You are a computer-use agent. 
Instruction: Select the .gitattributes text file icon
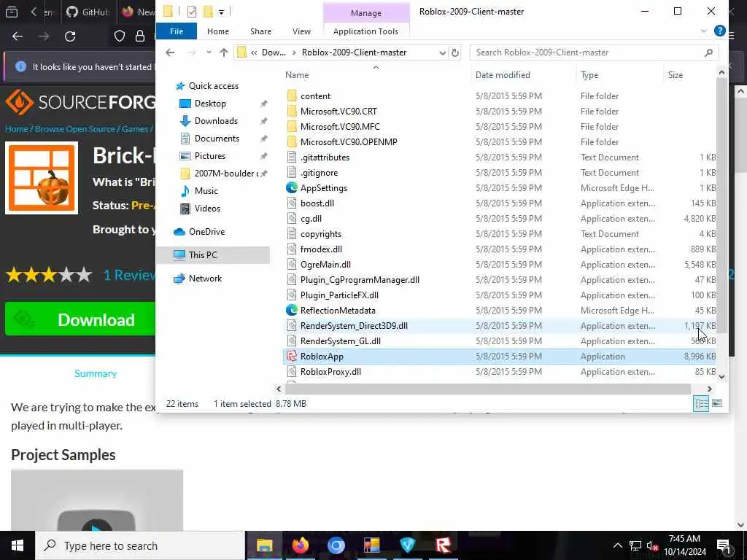292,157
